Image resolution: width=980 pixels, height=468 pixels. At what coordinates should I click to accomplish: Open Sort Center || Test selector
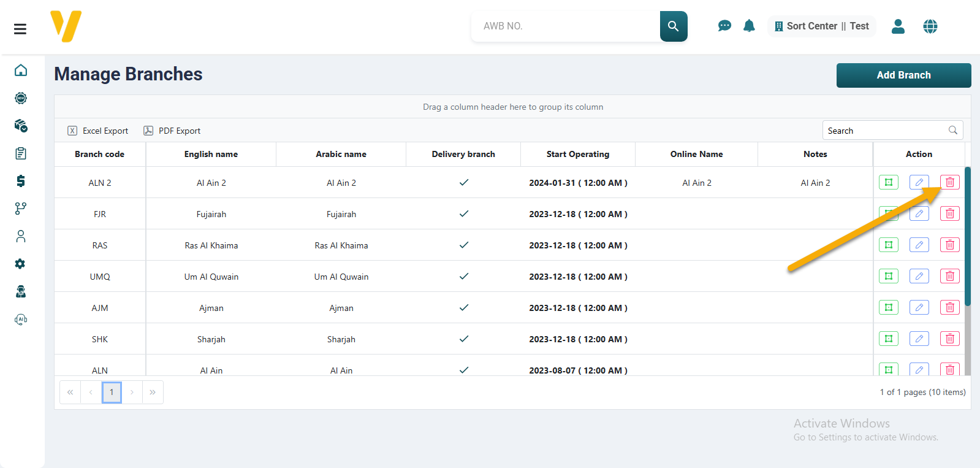pos(821,26)
